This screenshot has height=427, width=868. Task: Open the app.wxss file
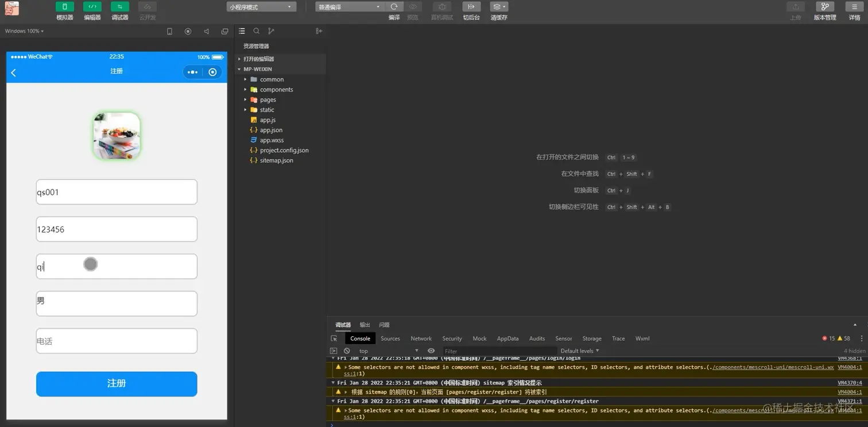280,140
